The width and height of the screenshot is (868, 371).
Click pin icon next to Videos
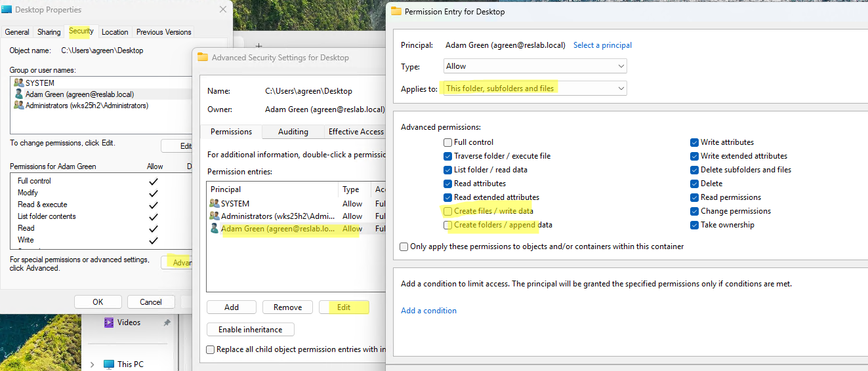[167, 322]
